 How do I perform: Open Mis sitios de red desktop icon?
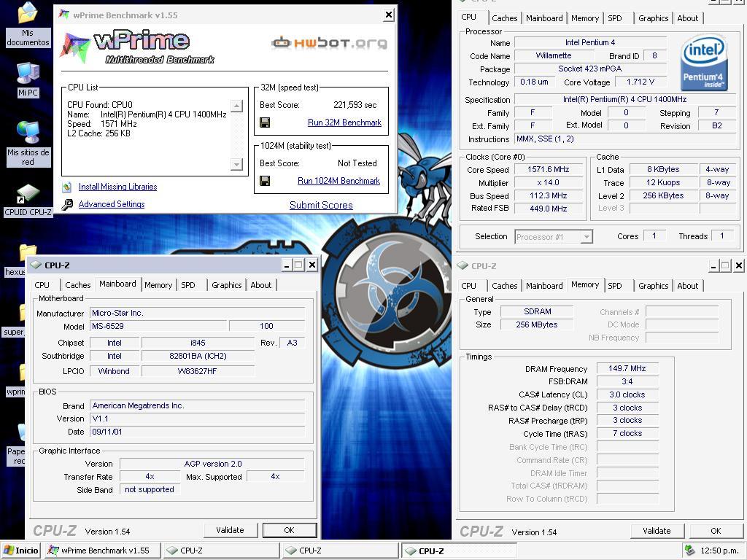[x=28, y=143]
